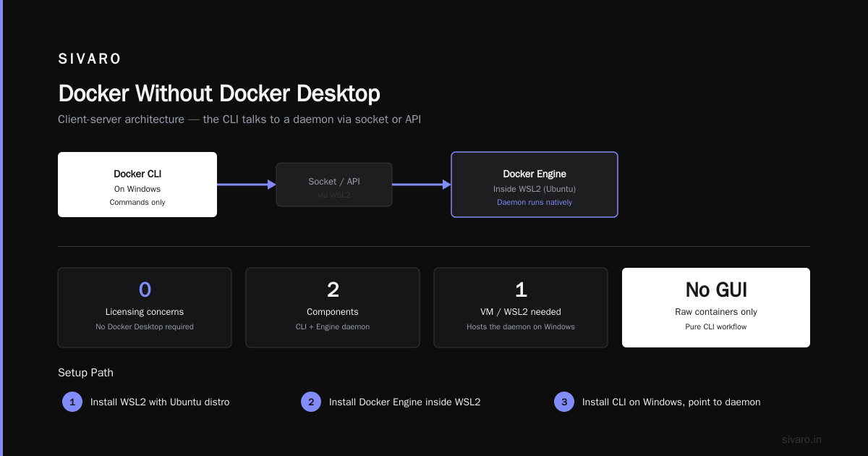This screenshot has width=868, height=456.
Task: Click the 'Daemon runs natively' purple caption
Action: [535, 202]
